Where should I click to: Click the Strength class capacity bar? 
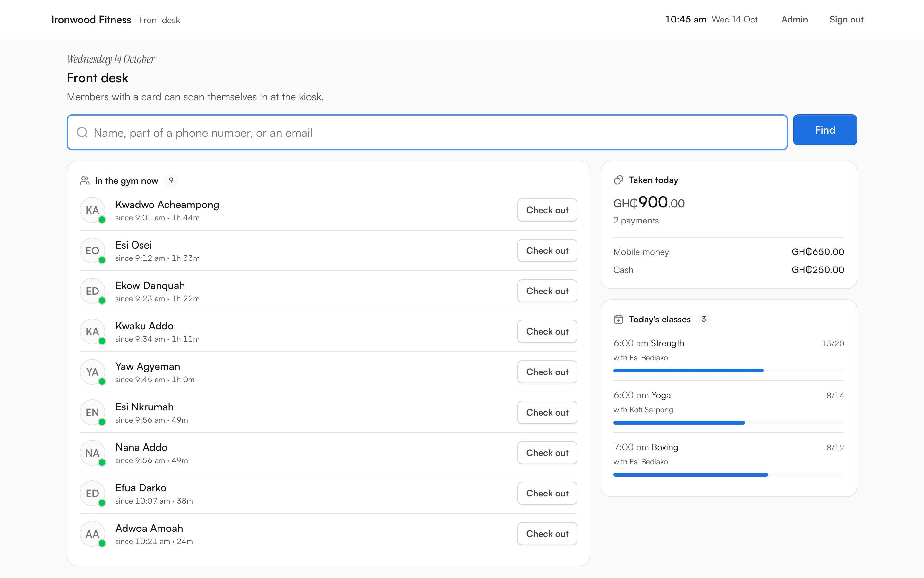coord(729,371)
